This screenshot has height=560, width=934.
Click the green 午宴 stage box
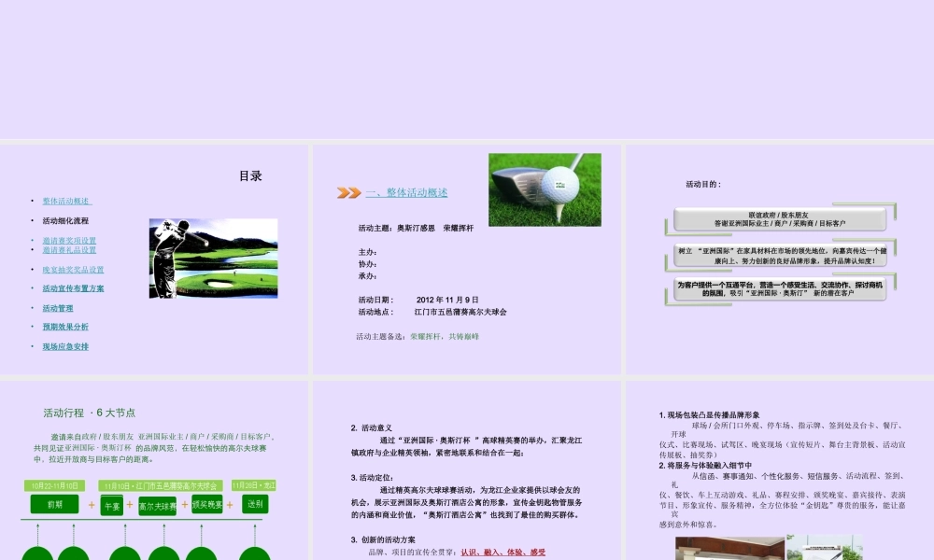112,506
